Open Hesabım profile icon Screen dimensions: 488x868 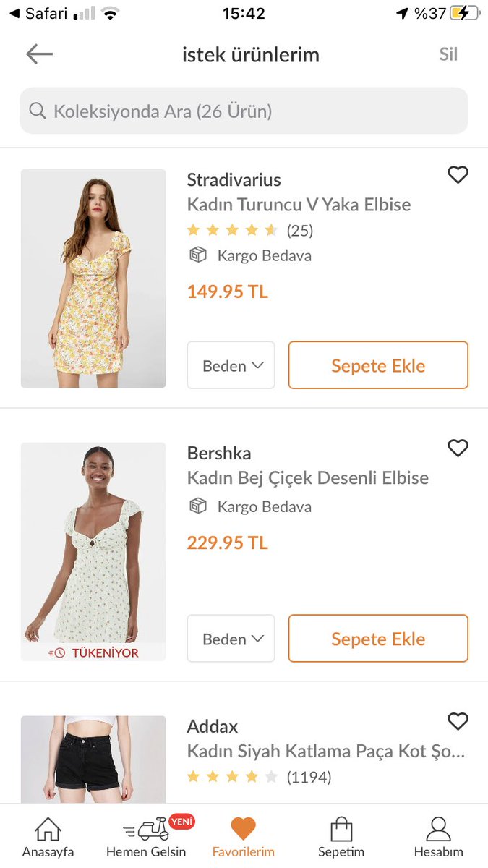pyautogui.click(x=438, y=829)
